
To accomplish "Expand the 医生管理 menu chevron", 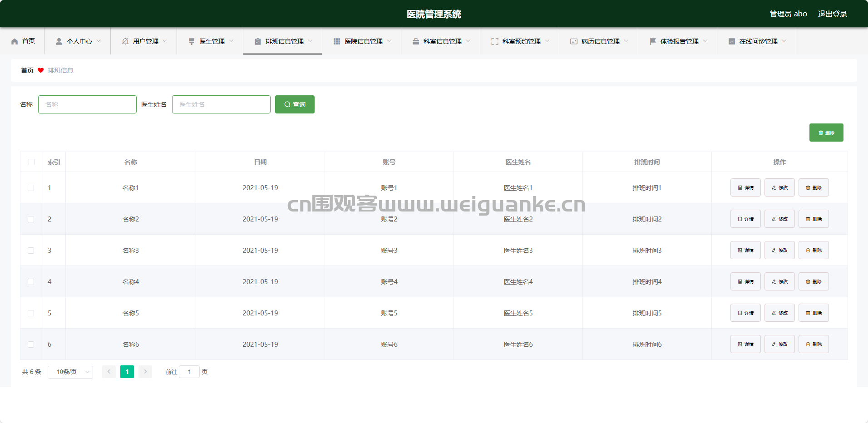I will [x=231, y=41].
